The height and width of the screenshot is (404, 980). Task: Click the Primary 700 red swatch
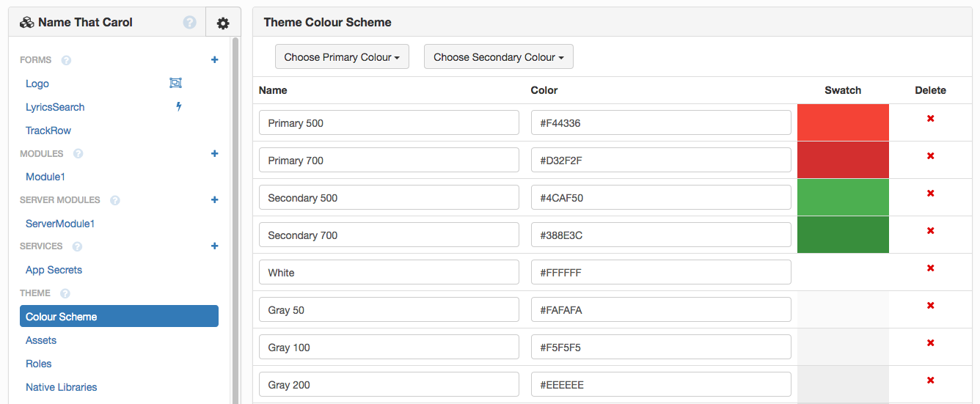pyautogui.click(x=843, y=160)
